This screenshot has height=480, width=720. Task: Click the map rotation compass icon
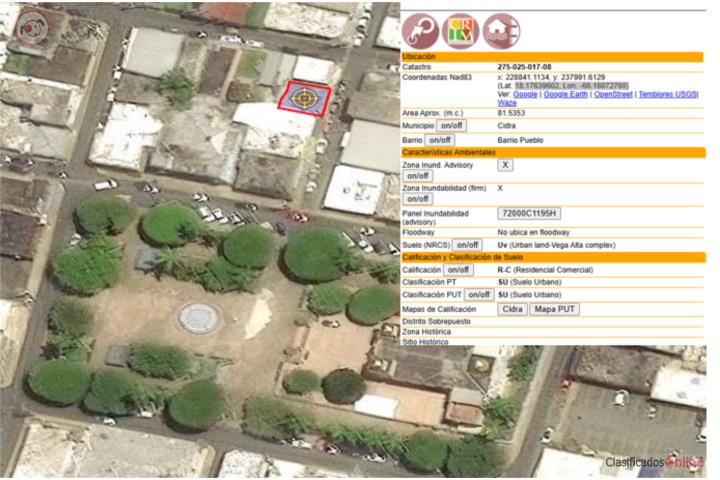click(x=32, y=28)
